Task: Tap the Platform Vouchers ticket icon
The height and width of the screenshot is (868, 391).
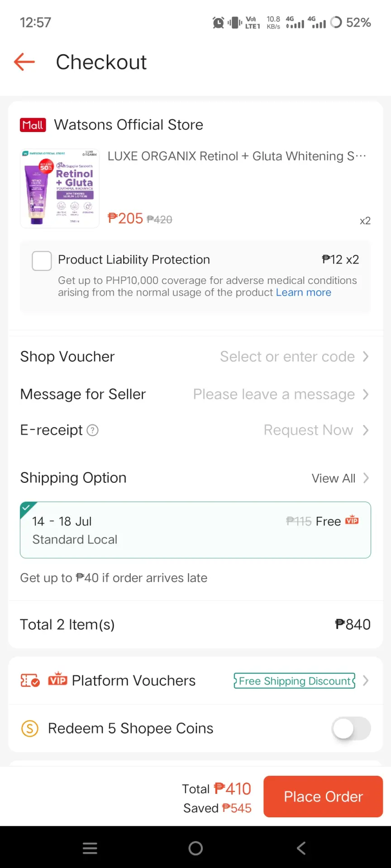Action: (x=30, y=680)
